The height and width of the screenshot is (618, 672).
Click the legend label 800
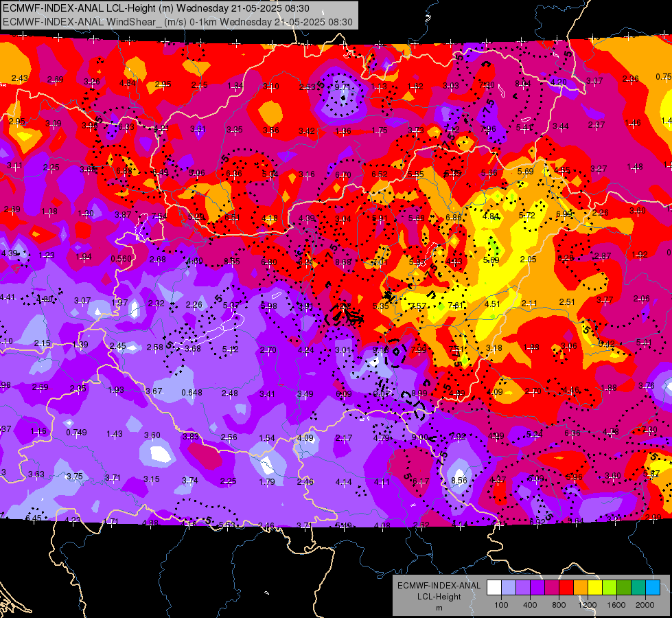click(x=559, y=605)
